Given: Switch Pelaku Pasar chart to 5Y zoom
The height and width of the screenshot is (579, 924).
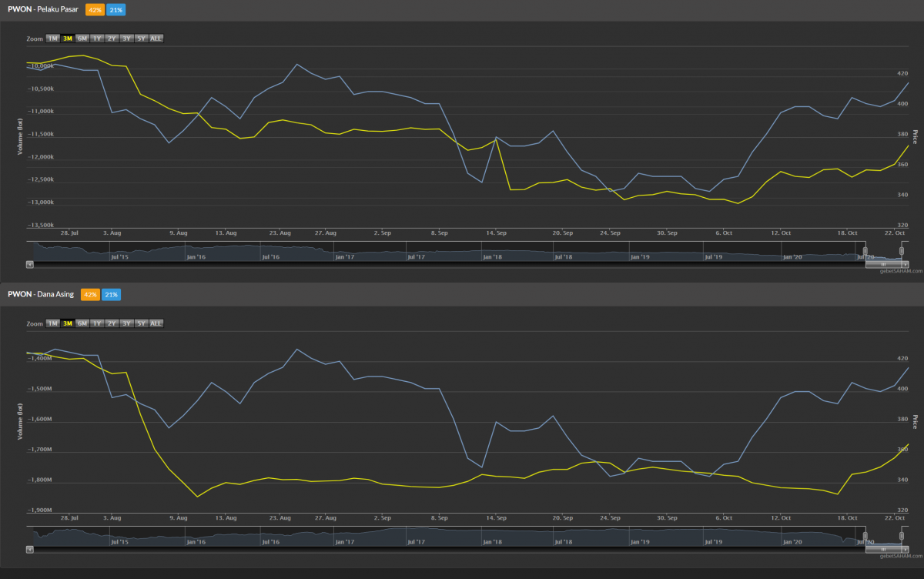Looking at the screenshot, I should [141, 38].
